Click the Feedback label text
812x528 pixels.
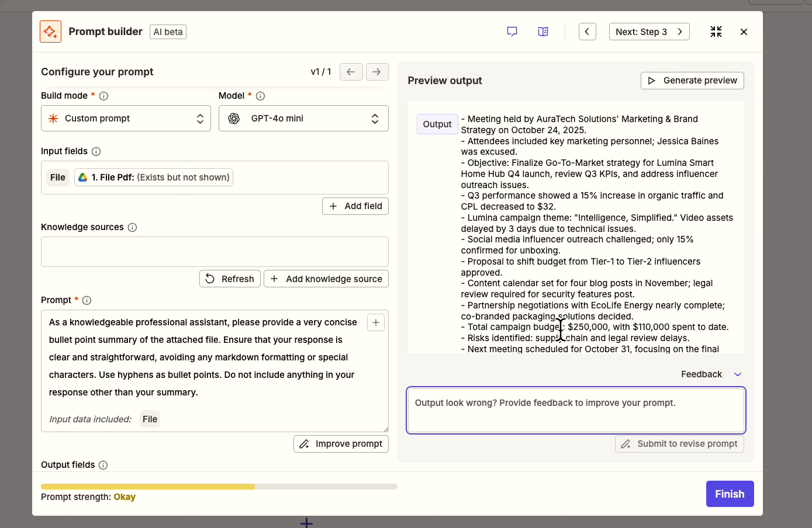[702, 374]
